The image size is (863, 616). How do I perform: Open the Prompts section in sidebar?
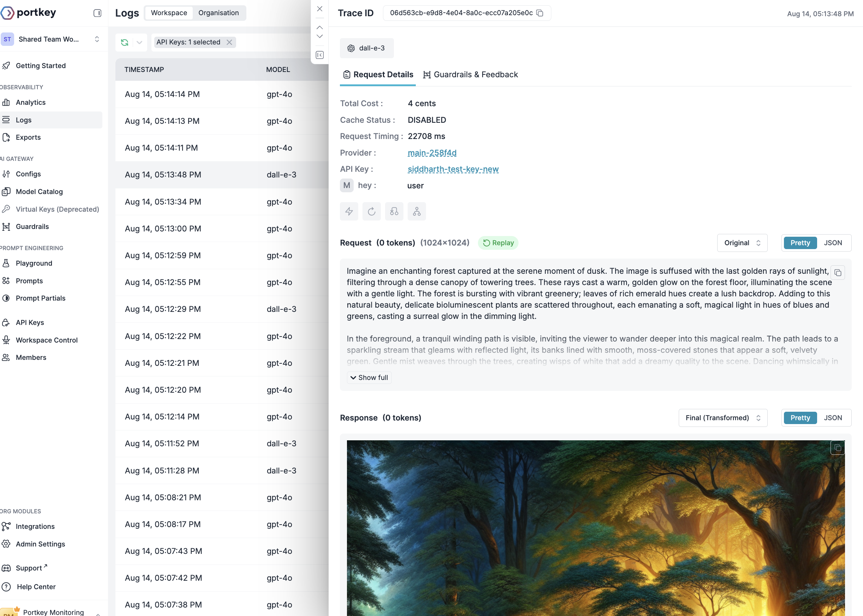pos(29,281)
